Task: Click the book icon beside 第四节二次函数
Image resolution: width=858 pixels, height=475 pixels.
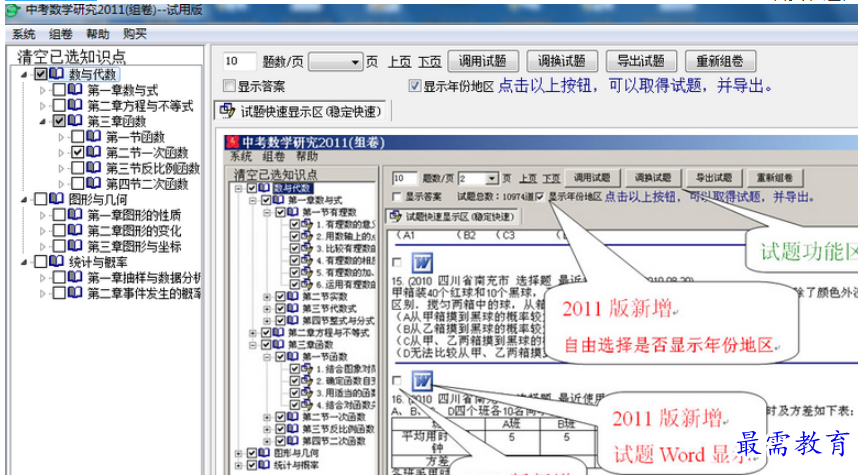Action: click(x=94, y=183)
